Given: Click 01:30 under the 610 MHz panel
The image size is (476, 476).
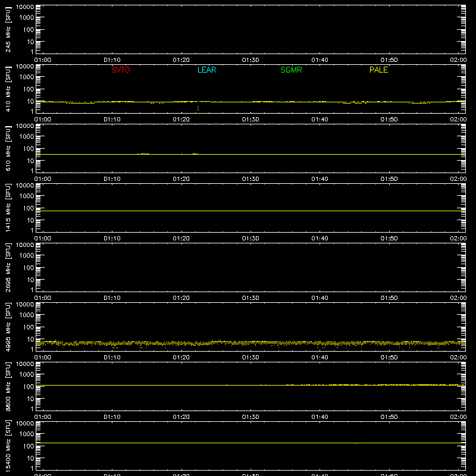Looking at the screenshot, I should coord(250,179).
